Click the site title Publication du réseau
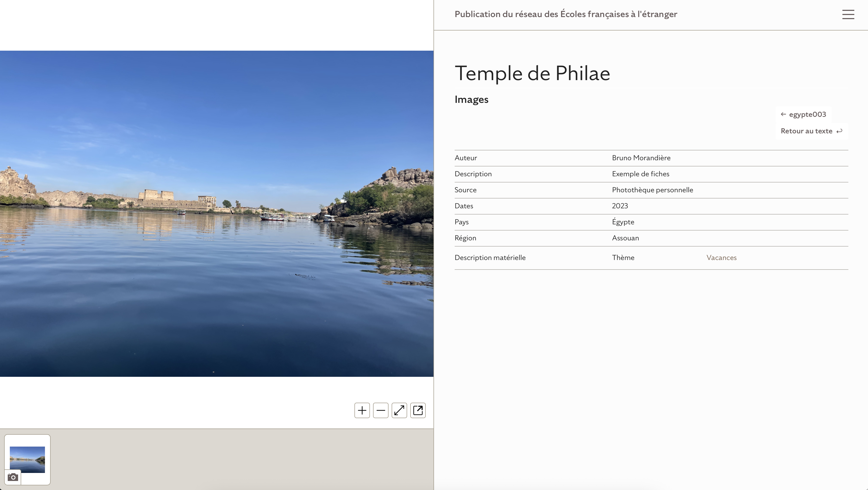 (x=566, y=14)
